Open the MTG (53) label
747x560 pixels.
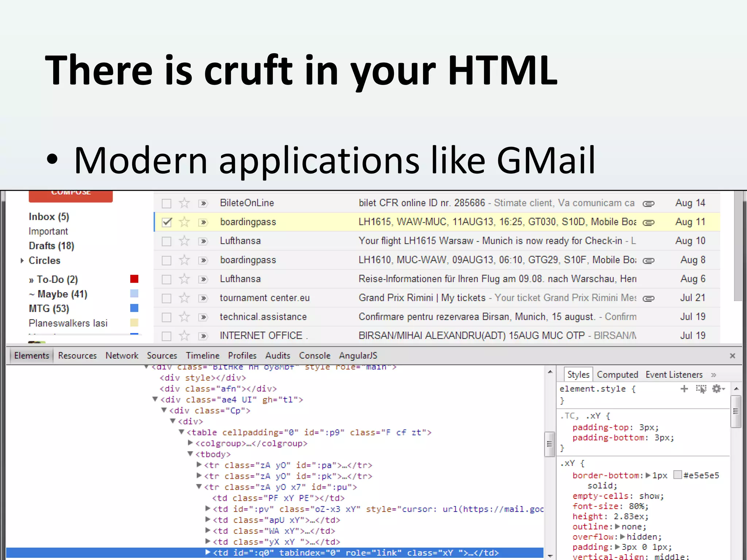click(x=49, y=309)
